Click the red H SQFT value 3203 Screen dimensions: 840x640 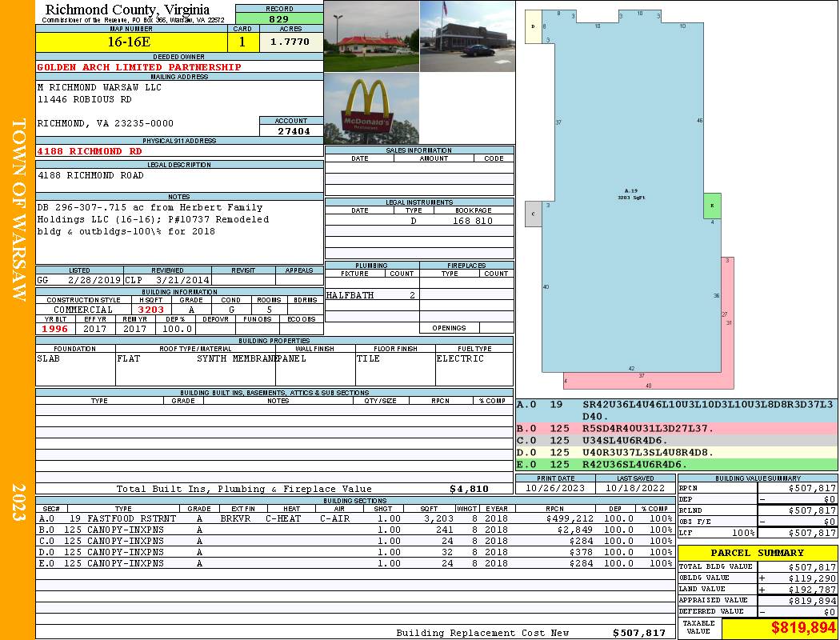(150, 310)
